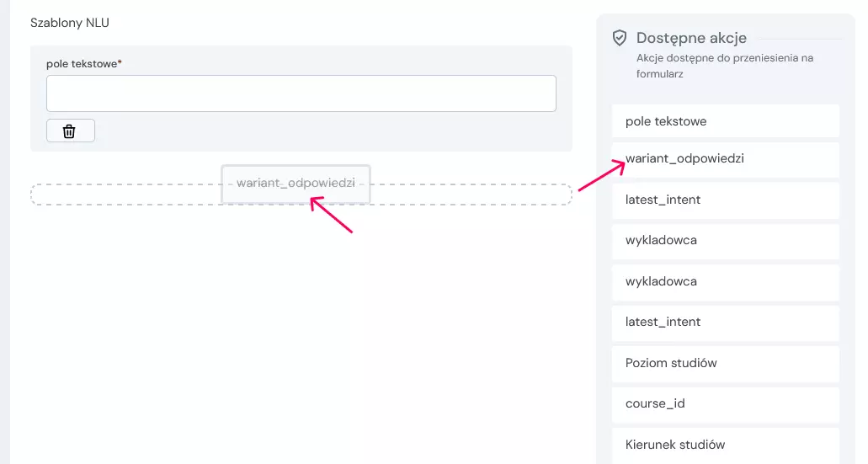This screenshot has height=464, width=868.
Task: Click the dragged 'wariant_odpowiedzi' chip in form
Action: [296, 184]
